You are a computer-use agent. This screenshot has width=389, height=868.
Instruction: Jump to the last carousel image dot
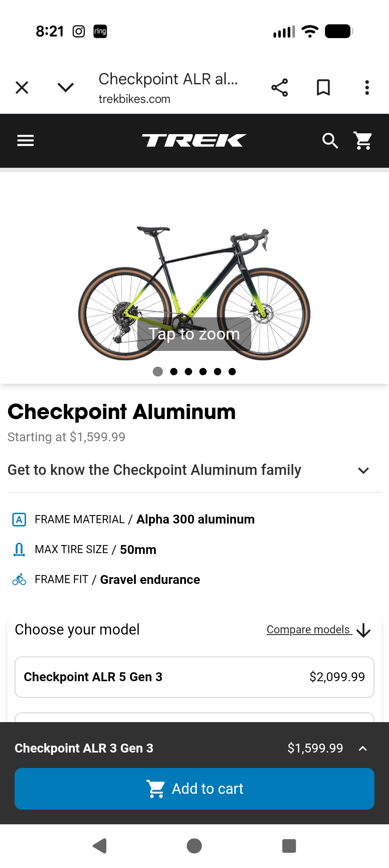tap(232, 372)
